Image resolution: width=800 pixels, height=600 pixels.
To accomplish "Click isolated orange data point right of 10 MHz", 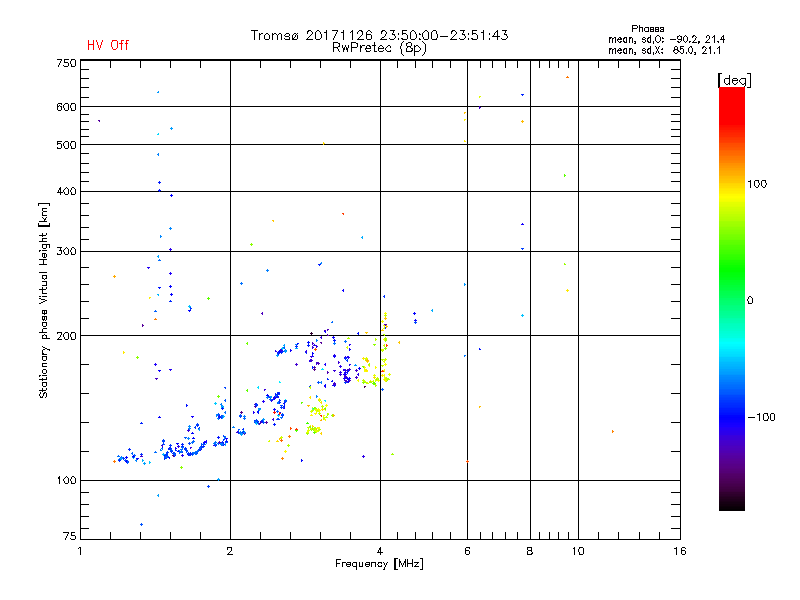I will pos(612,431).
